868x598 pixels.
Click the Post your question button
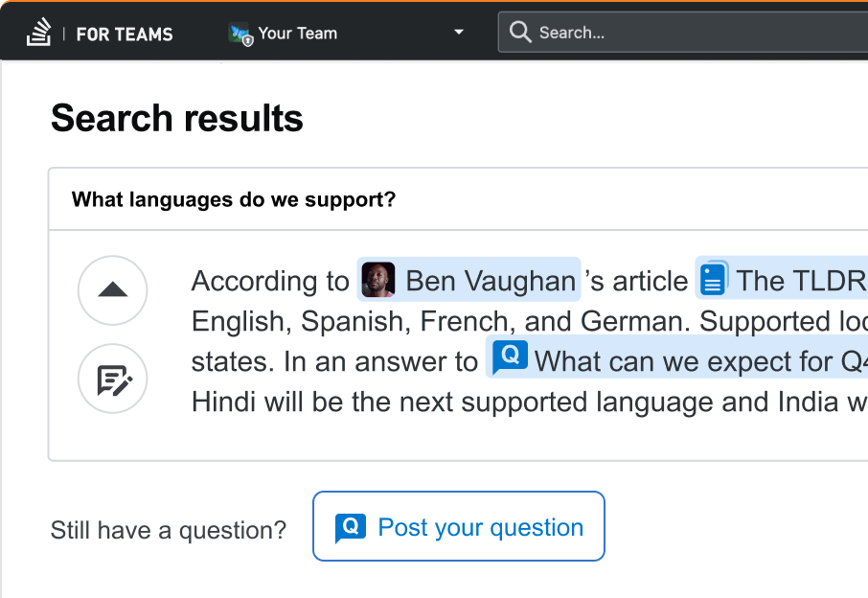[458, 526]
